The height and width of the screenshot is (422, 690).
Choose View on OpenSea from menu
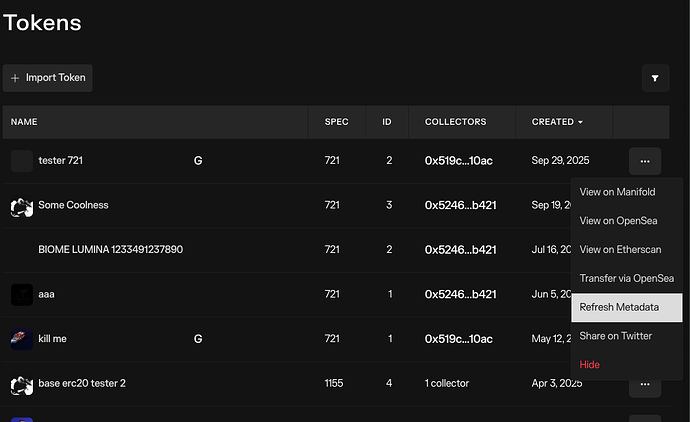613,221
